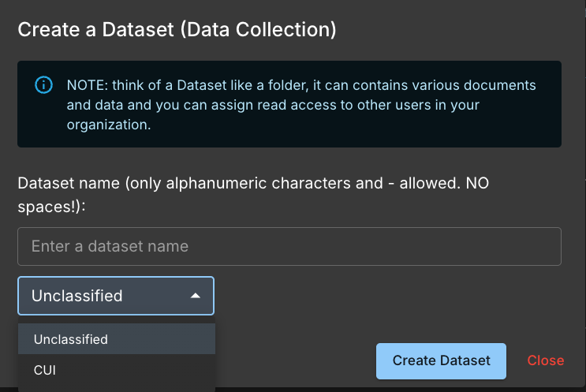Viewport: 586px width, 392px height.
Task: Click the word organization. in the note
Action: point(109,125)
